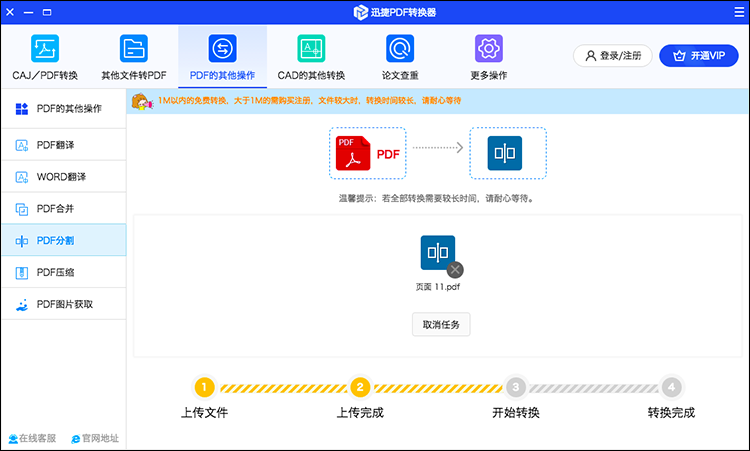
Task: Click the announcement mascot icon in banner
Action: (x=142, y=101)
